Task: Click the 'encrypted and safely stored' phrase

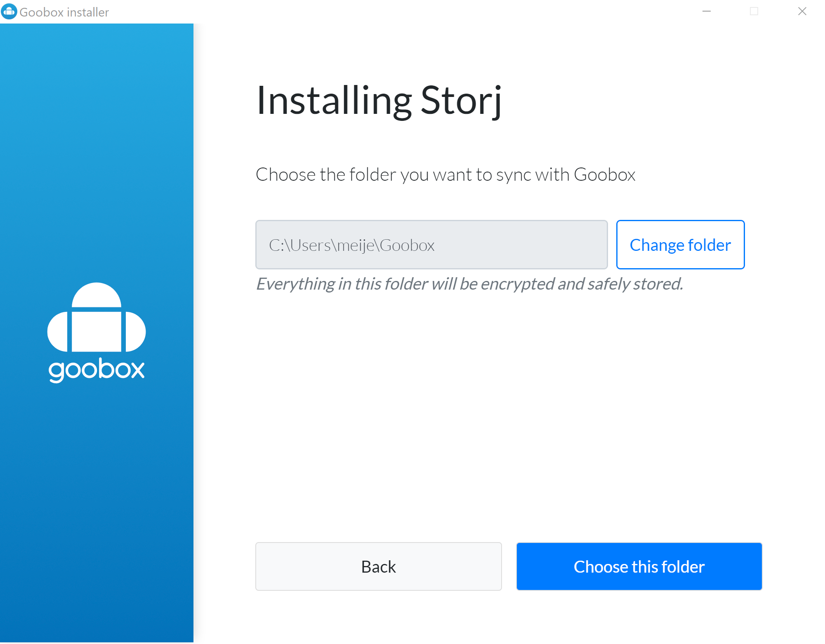Action: tap(582, 284)
